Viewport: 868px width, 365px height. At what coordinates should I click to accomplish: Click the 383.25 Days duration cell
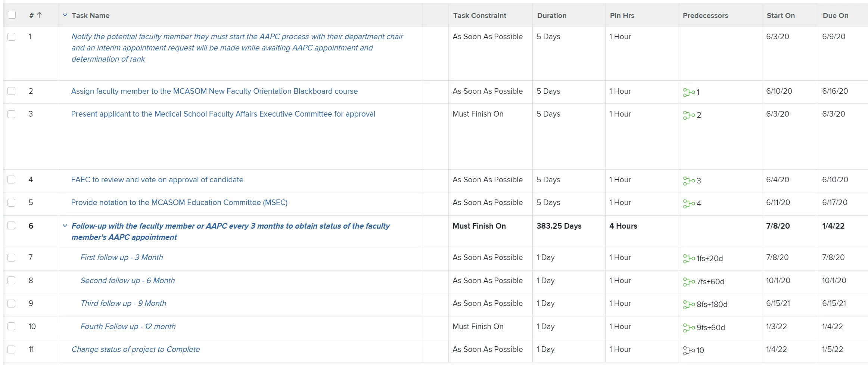click(559, 226)
